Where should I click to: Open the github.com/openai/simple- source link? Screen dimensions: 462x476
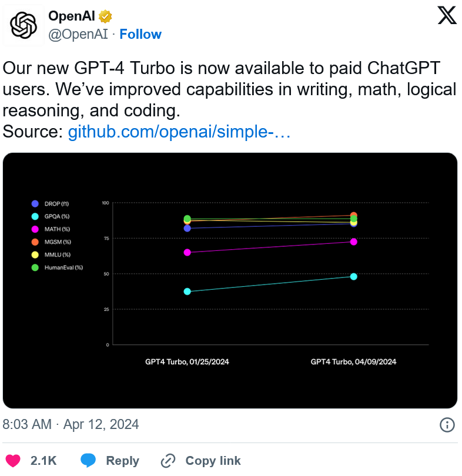pyautogui.click(x=179, y=132)
